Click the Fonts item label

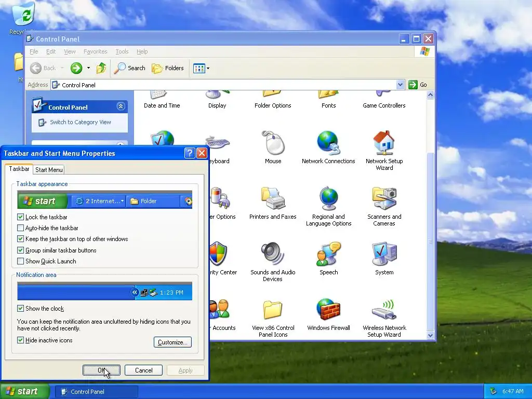click(x=328, y=105)
